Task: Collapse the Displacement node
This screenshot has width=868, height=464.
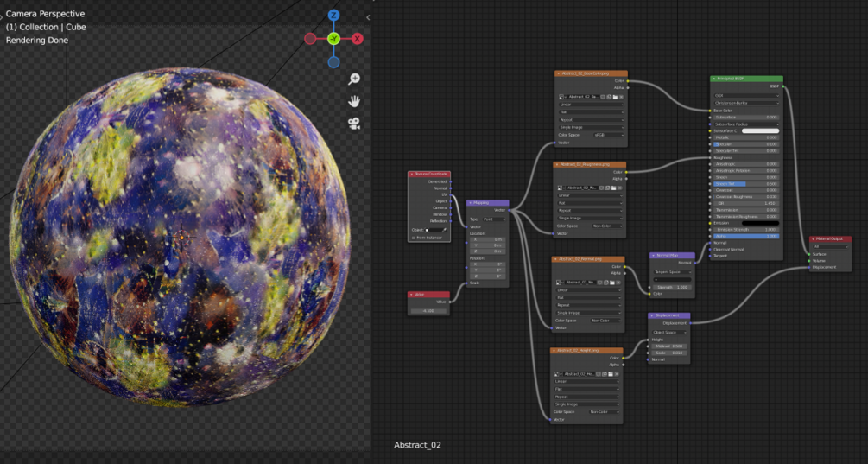Action: (x=652, y=315)
